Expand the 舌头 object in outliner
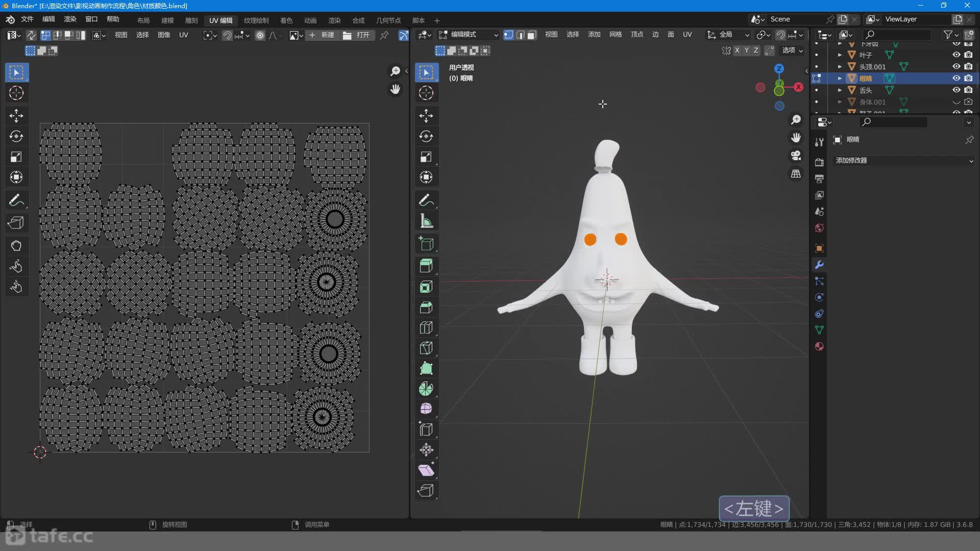This screenshot has width=980, height=551. pos(840,90)
